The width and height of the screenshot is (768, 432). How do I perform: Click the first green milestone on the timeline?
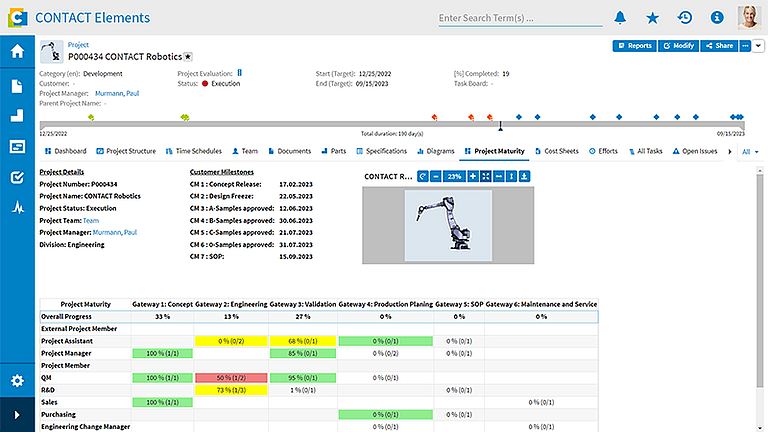pyautogui.click(x=91, y=117)
